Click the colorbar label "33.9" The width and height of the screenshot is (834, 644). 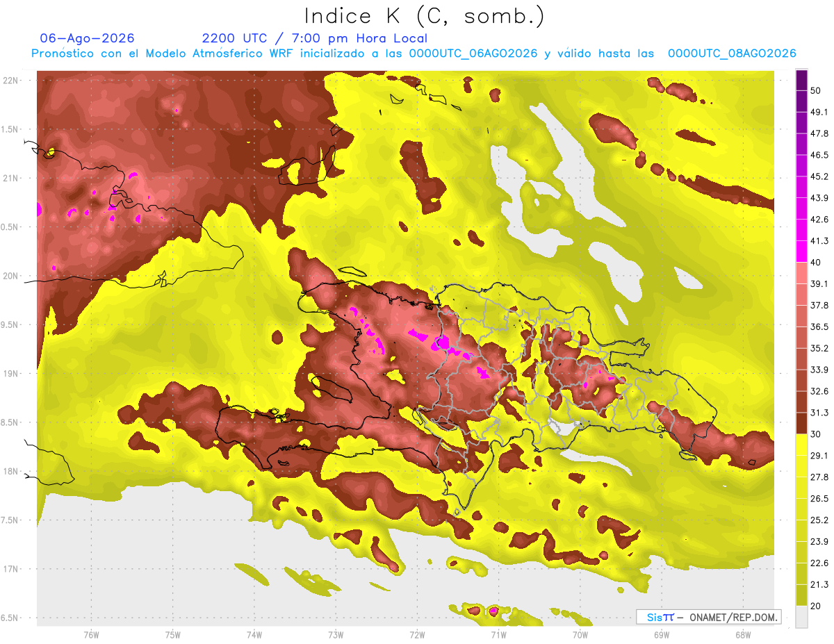click(819, 370)
